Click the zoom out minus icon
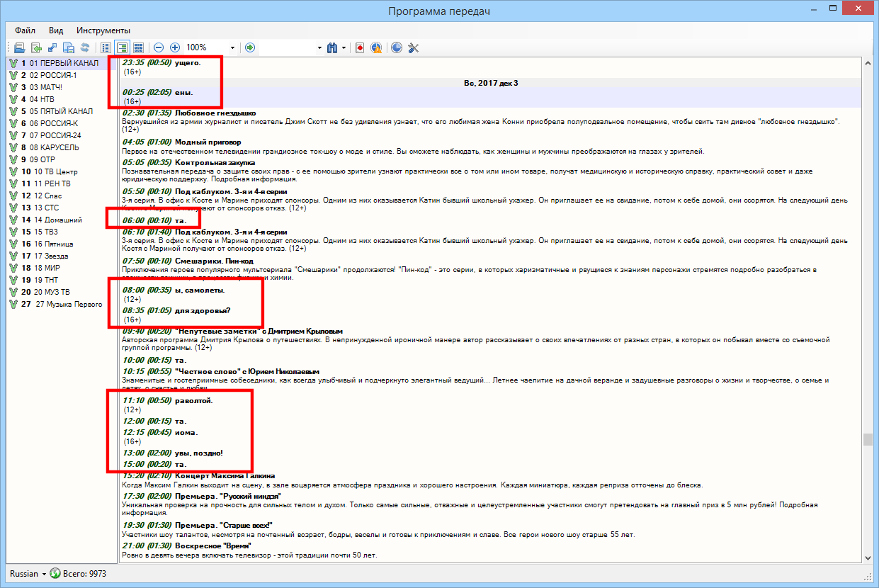 [159, 47]
